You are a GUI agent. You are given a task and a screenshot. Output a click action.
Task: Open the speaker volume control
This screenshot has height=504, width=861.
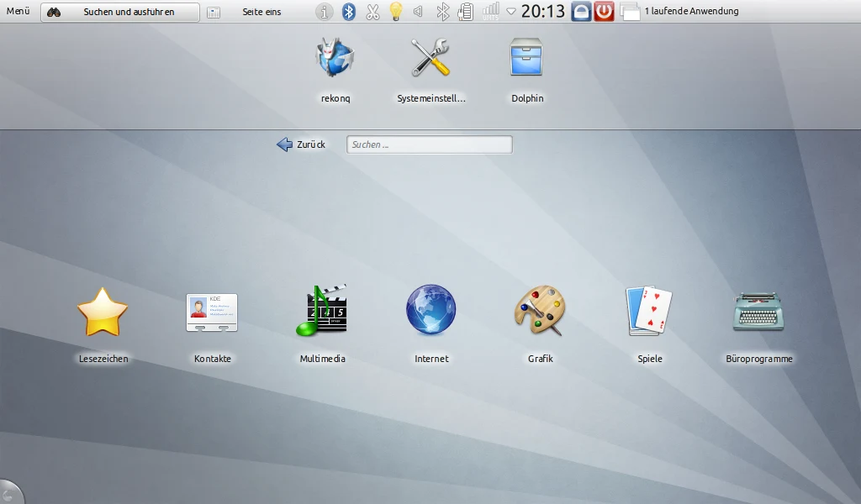tap(419, 12)
